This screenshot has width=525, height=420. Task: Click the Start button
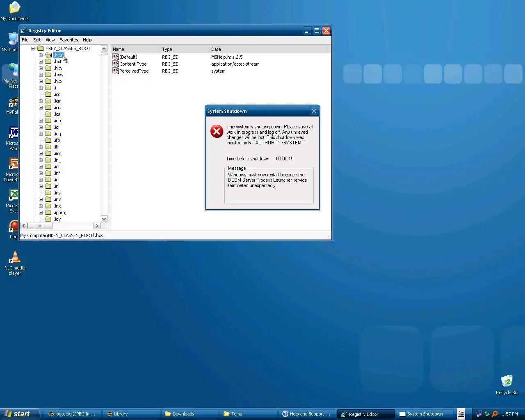tap(20, 414)
